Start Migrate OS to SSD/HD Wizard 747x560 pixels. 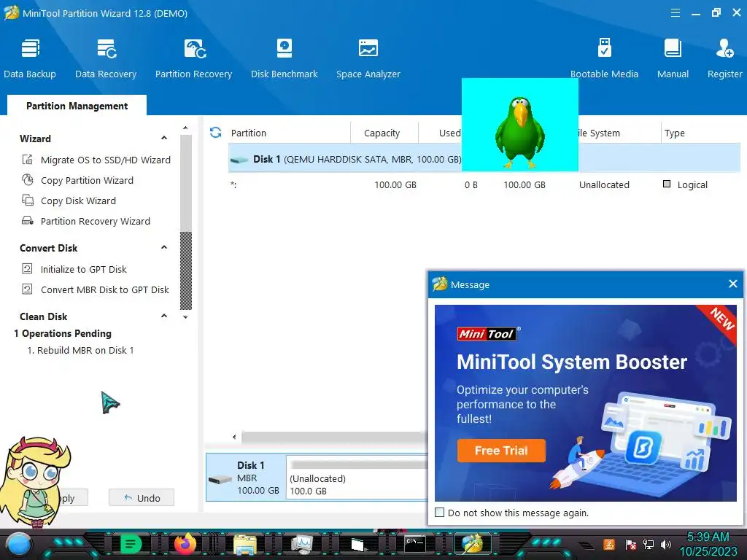96,160
